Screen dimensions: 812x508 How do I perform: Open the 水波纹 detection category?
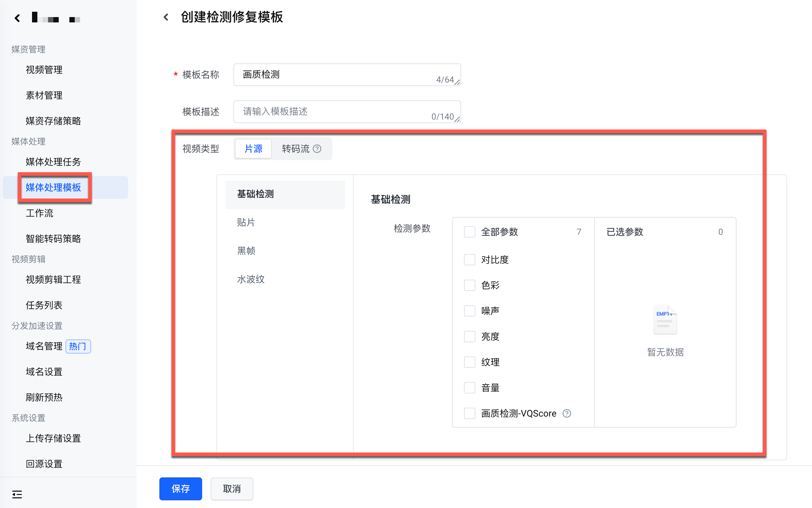pyautogui.click(x=251, y=279)
